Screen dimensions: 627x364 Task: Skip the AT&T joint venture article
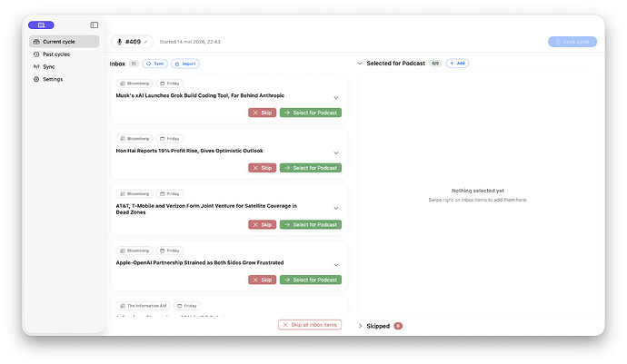(263, 224)
